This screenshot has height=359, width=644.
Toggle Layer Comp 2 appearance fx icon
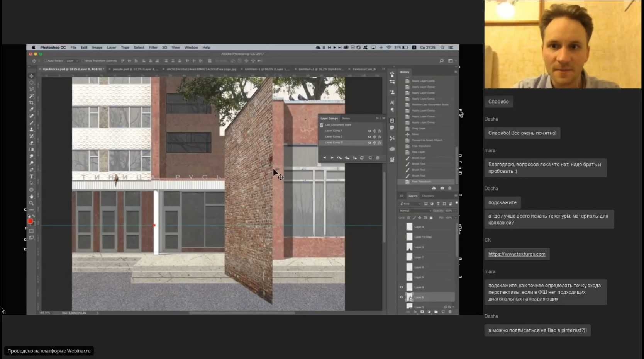tap(380, 137)
